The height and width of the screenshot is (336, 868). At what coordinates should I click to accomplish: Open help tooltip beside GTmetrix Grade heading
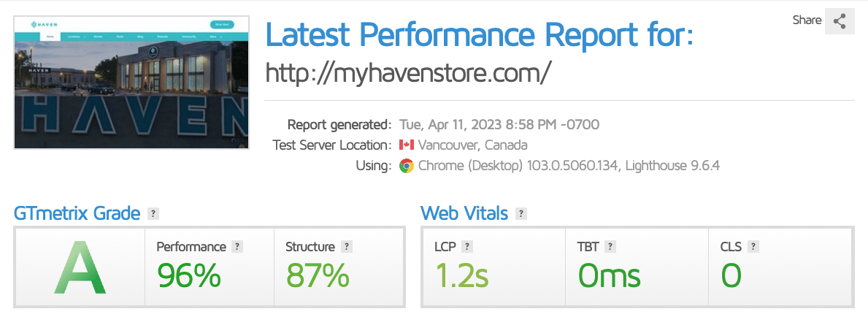pos(153,214)
